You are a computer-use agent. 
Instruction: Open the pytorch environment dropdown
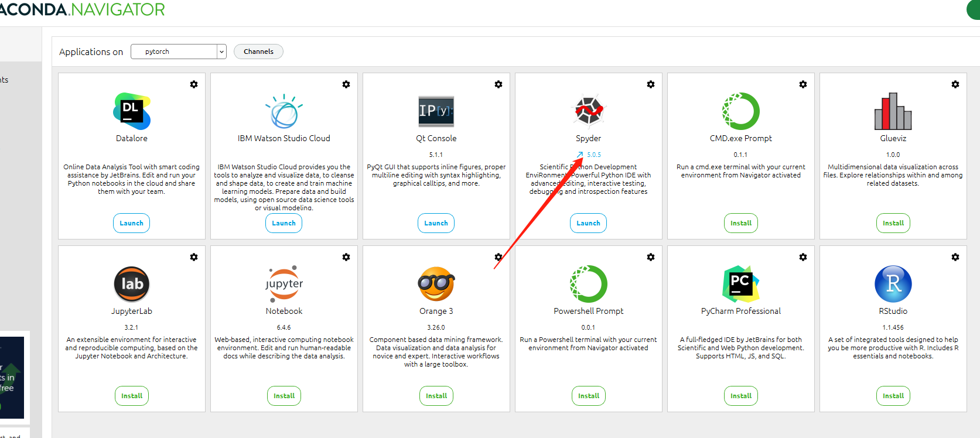(x=179, y=52)
